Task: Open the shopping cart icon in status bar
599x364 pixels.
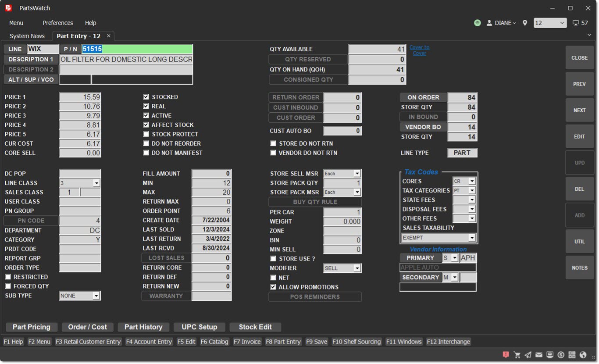Action: coord(517,355)
